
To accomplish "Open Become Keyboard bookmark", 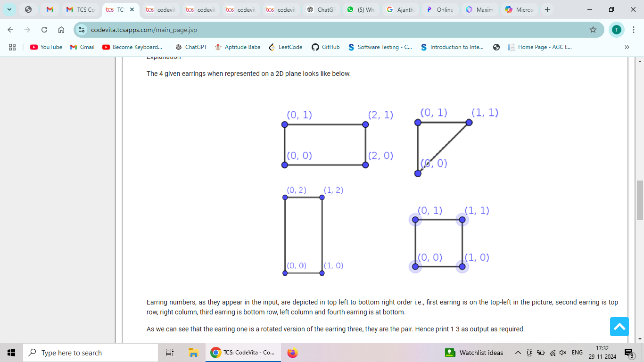I will [132, 47].
